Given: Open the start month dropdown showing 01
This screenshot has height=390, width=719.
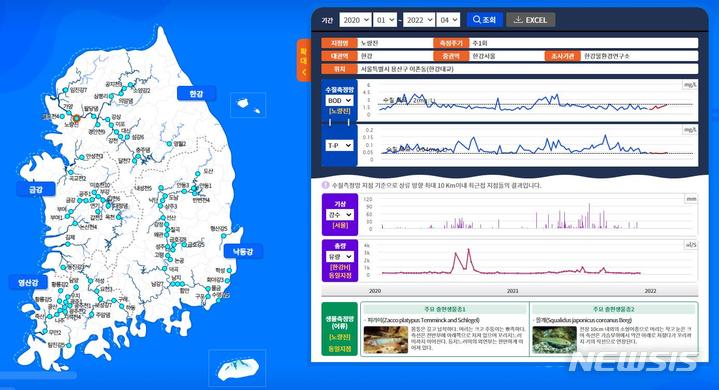Looking at the screenshot, I should pos(385,20).
